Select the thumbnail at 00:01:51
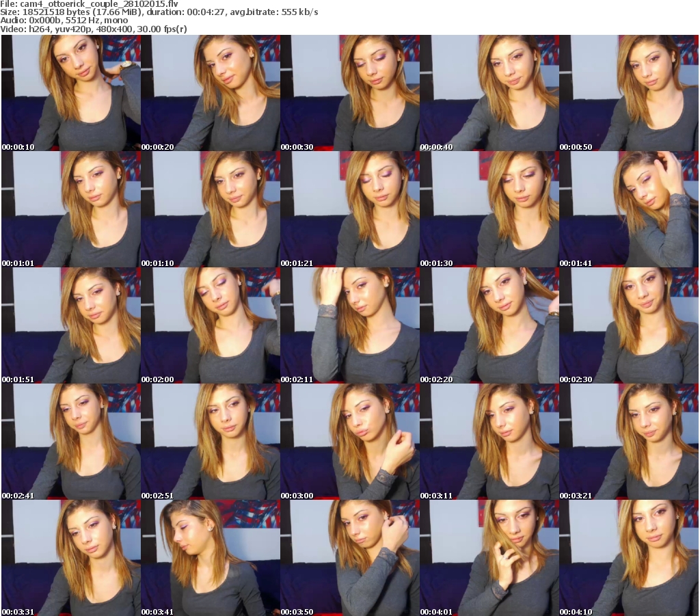700x616 pixels. (x=71, y=325)
